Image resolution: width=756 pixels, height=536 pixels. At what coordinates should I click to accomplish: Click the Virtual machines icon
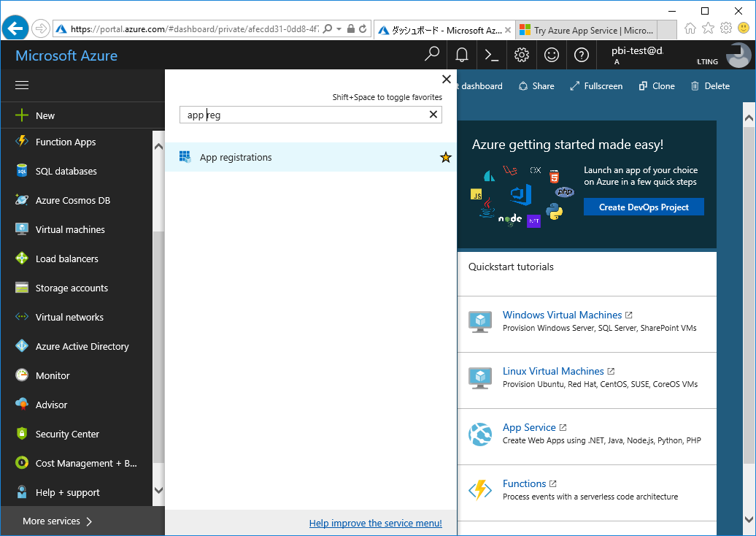22,229
